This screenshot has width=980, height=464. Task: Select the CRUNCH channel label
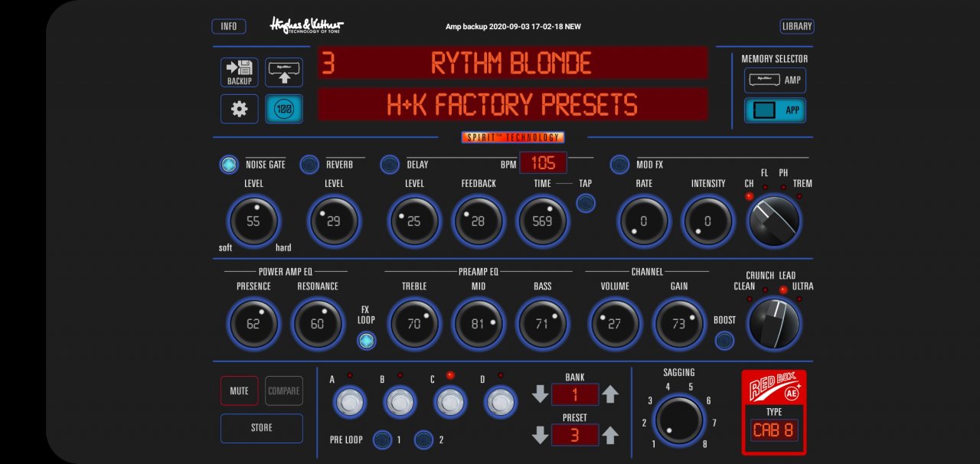759,276
